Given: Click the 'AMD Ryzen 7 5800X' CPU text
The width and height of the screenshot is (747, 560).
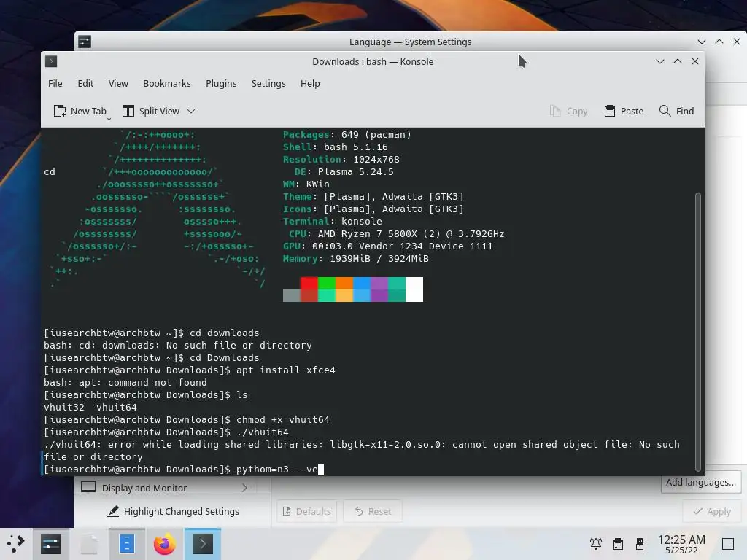Looking at the screenshot, I should [x=368, y=233].
